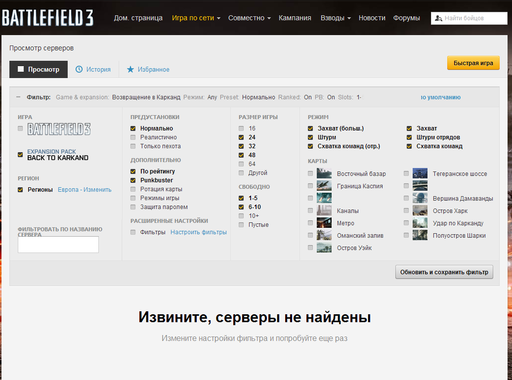Click the Каналы map thumbnail

(324, 210)
